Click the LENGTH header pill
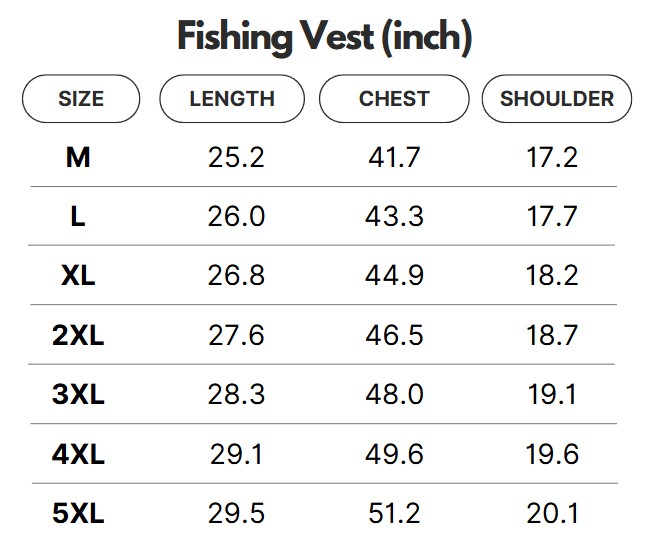 tap(232, 99)
